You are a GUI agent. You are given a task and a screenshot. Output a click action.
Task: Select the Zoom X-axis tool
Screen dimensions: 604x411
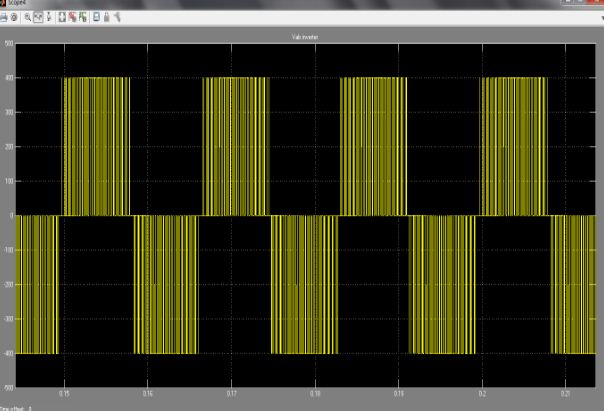38,17
